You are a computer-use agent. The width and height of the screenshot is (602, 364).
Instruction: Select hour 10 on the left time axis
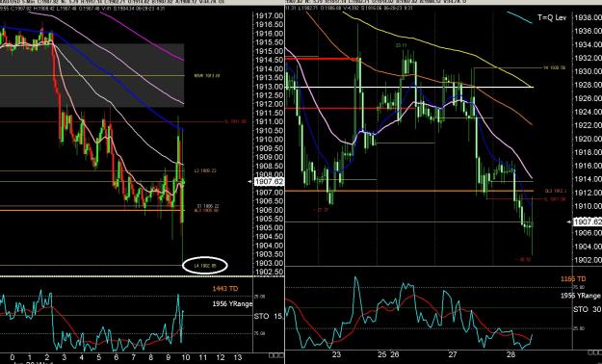[x=186, y=357]
